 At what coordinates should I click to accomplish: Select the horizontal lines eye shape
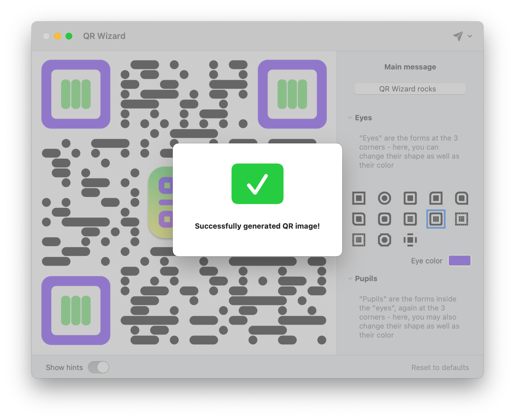(x=410, y=219)
